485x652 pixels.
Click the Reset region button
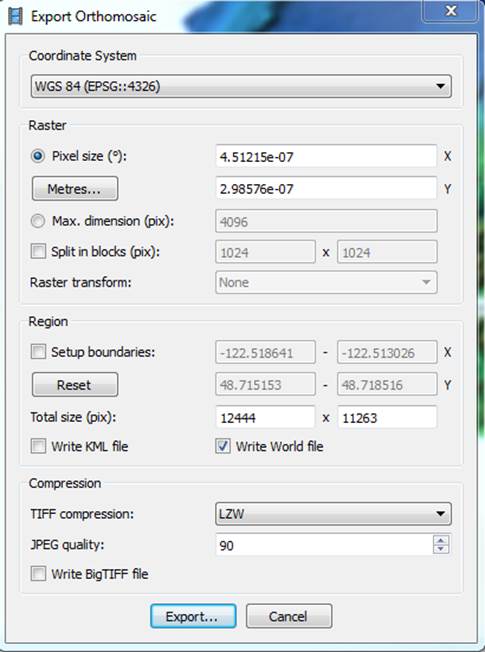coord(75,385)
